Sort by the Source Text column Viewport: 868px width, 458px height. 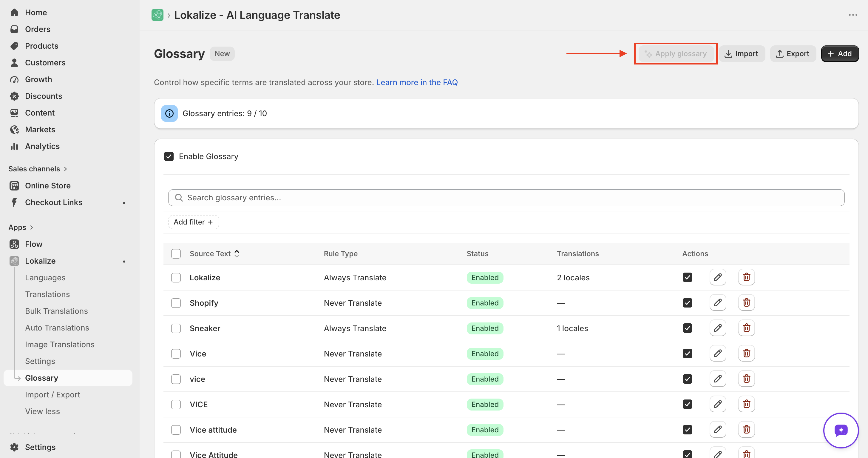[215, 253]
